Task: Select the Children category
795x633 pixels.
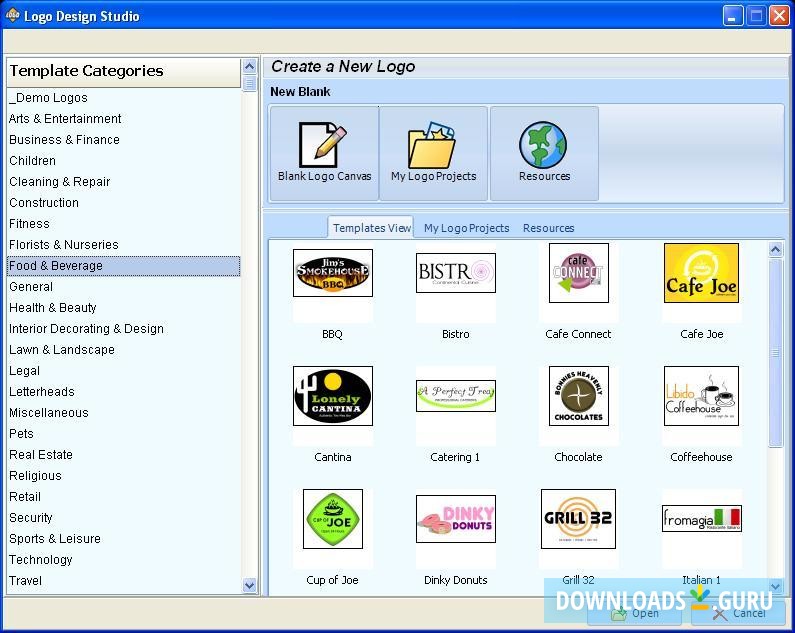Action: 123,161
